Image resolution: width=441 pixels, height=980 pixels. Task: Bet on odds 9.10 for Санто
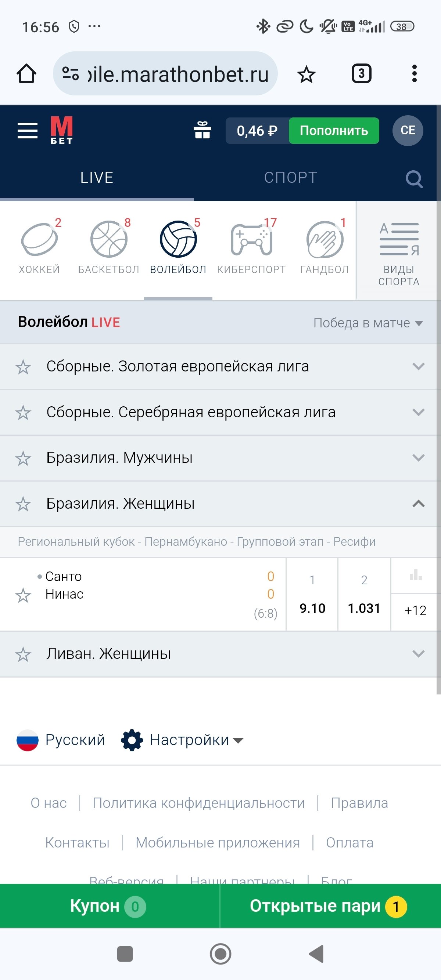(312, 607)
